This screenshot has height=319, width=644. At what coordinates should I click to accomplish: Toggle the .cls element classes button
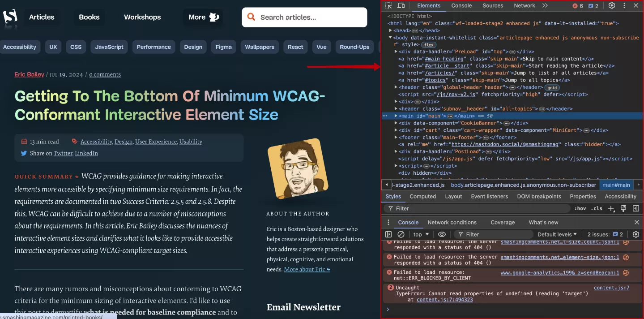click(597, 208)
